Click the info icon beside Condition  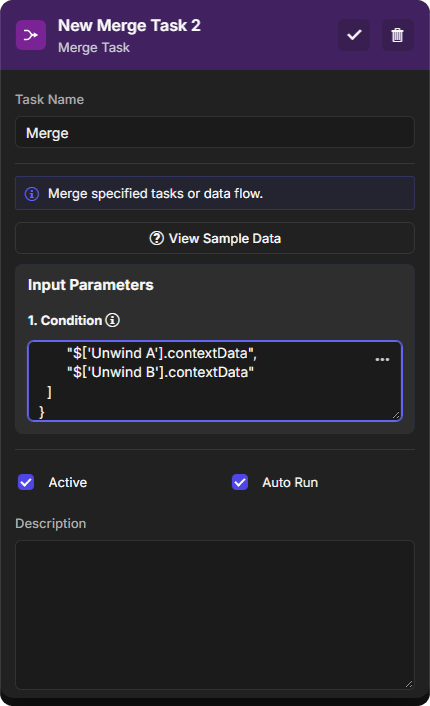click(113, 320)
